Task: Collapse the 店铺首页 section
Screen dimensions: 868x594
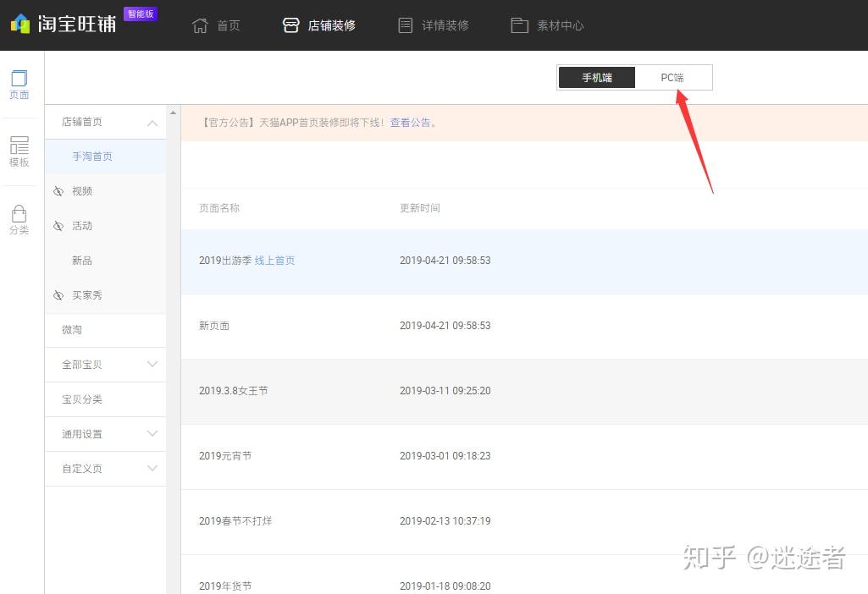Action: (152, 122)
